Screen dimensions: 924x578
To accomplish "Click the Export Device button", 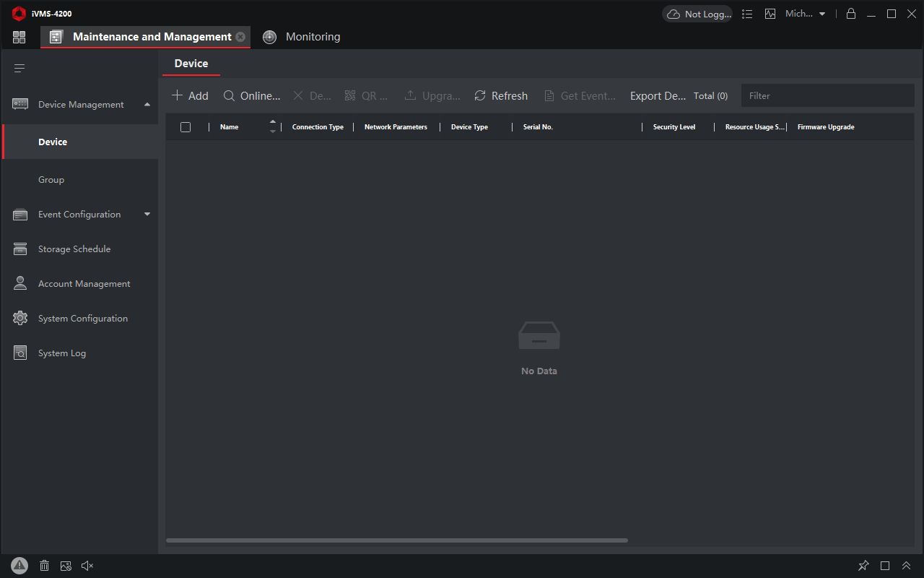I will 658,95.
